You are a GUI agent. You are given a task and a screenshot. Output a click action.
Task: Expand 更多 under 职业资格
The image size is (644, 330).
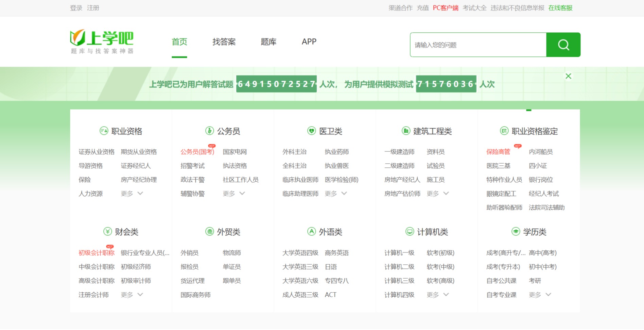coord(132,194)
